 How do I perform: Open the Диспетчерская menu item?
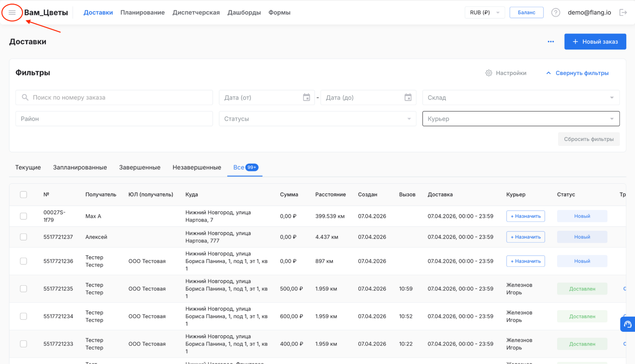pyautogui.click(x=196, y=12)
